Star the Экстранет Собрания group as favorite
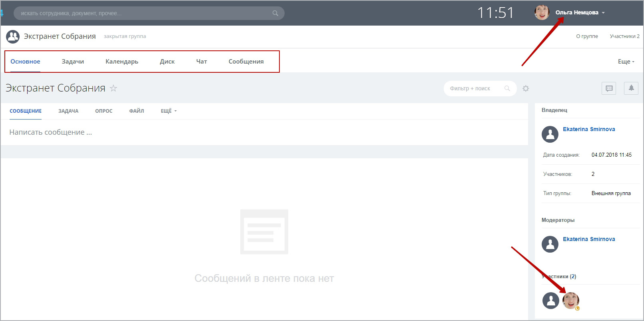The image size is (644, 321). [114, 88]
